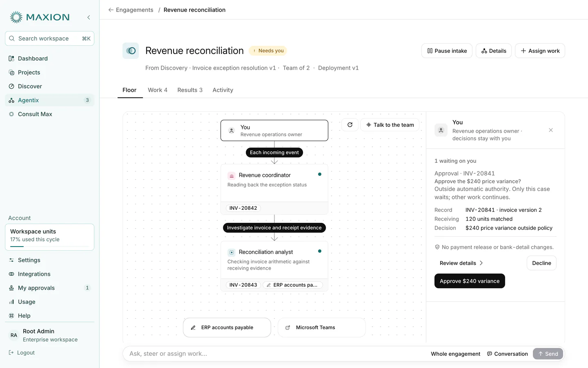Click Assign work button
Viewport: 588px width, 368px height.
tap(540, 51)
